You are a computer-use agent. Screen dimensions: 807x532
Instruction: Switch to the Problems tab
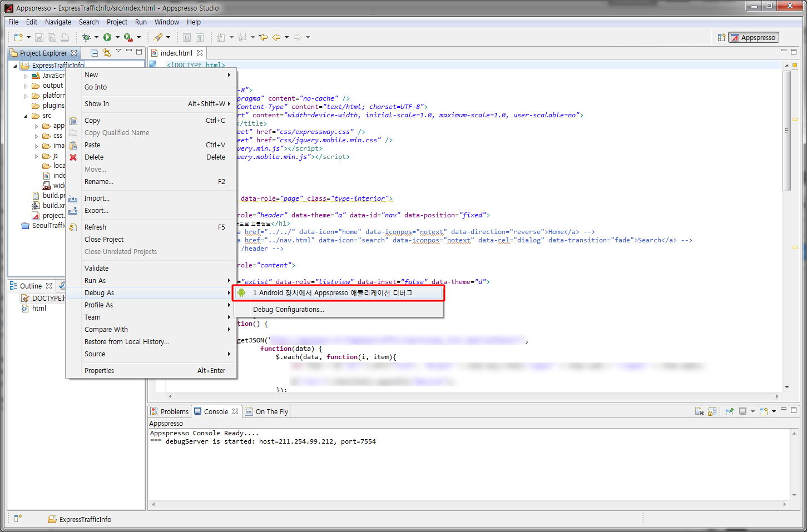click(x=170, y=412)
